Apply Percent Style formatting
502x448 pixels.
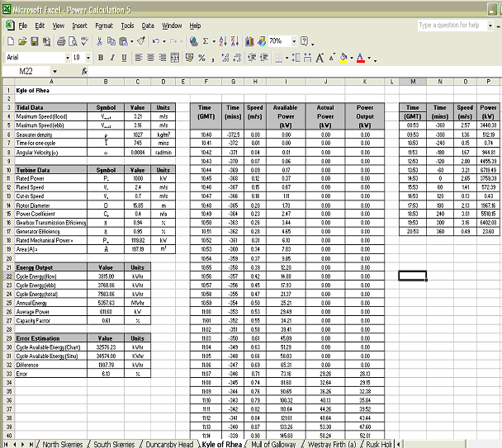(202, 57)
